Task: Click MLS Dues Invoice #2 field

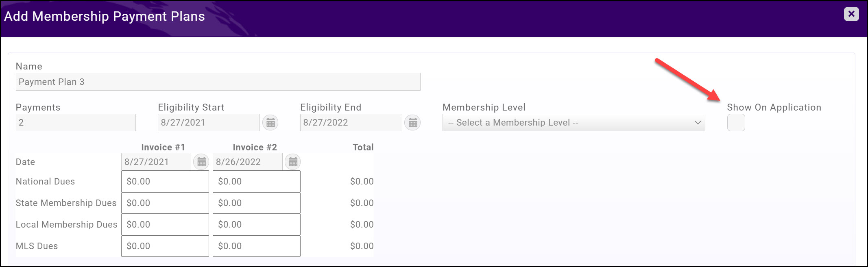Action: tap(256, 246)
